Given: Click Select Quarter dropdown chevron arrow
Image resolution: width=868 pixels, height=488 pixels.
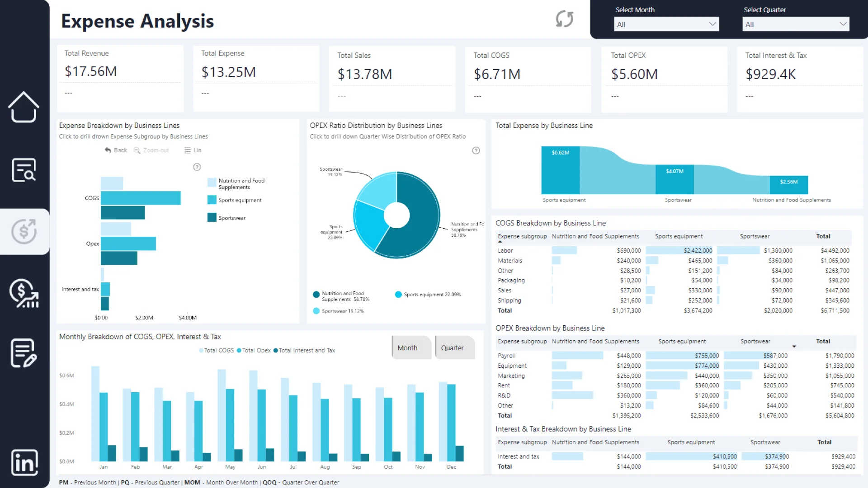Looking at the screenshot, I should tap(843, 24).
